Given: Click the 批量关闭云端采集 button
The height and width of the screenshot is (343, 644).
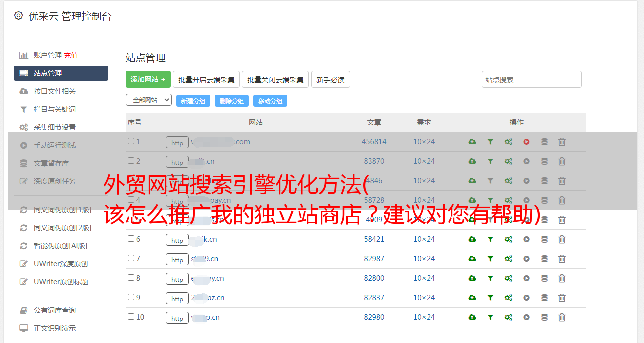Looking at the screenshot, I should pos(275,79).
